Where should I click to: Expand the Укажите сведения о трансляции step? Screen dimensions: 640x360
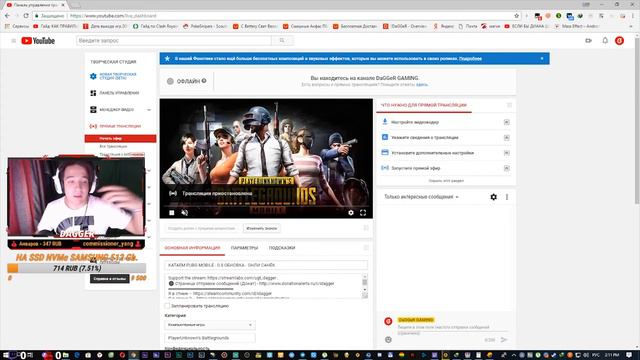tap(507, 138)
